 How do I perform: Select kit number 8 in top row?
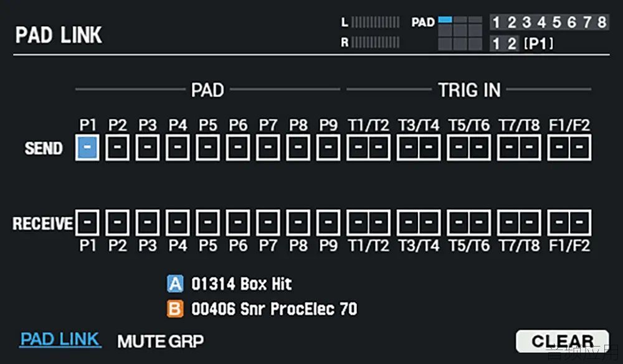click(x=602, y=22)
